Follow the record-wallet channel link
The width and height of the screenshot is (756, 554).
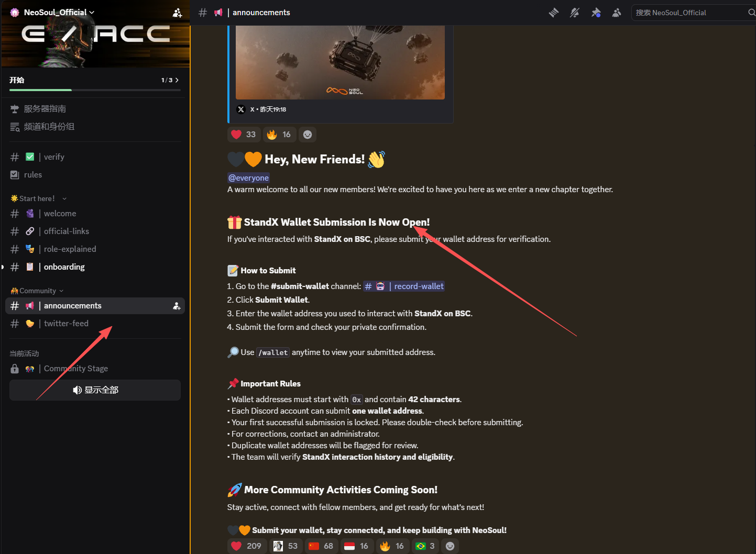404,286
